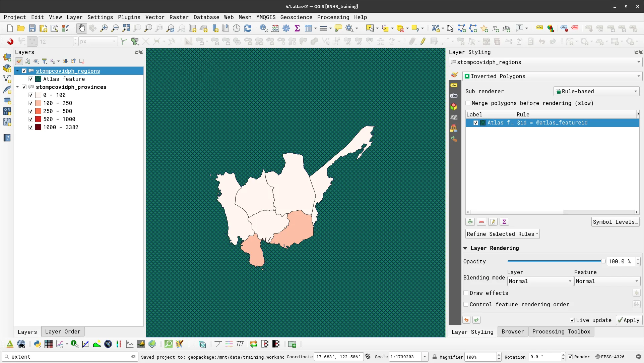Open the Processing menu
Image resolution: width=644 pixels, height=363 pixels.
333,17
